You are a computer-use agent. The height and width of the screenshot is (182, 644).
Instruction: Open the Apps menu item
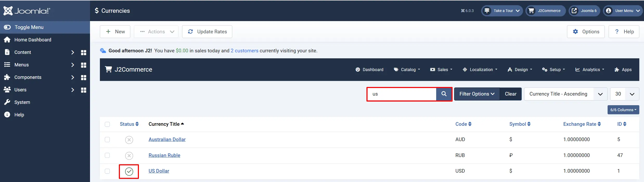click(623, 70)
